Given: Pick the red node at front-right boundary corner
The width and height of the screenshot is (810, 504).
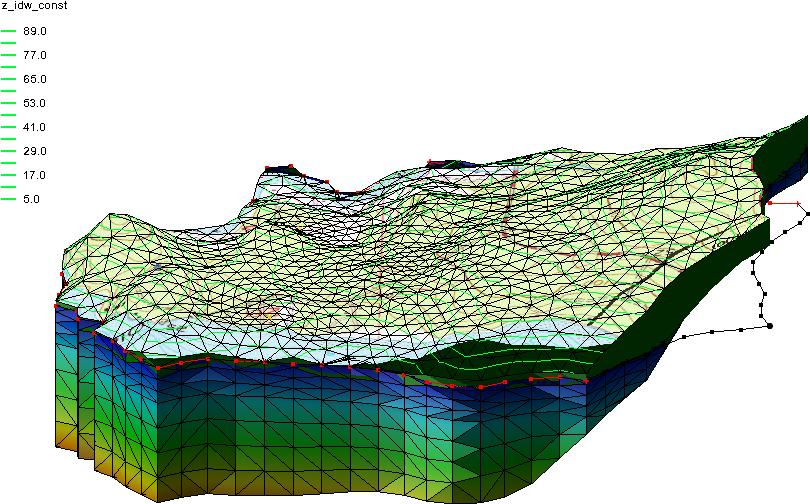Looking at the screenshot, I should pos(586,380).
